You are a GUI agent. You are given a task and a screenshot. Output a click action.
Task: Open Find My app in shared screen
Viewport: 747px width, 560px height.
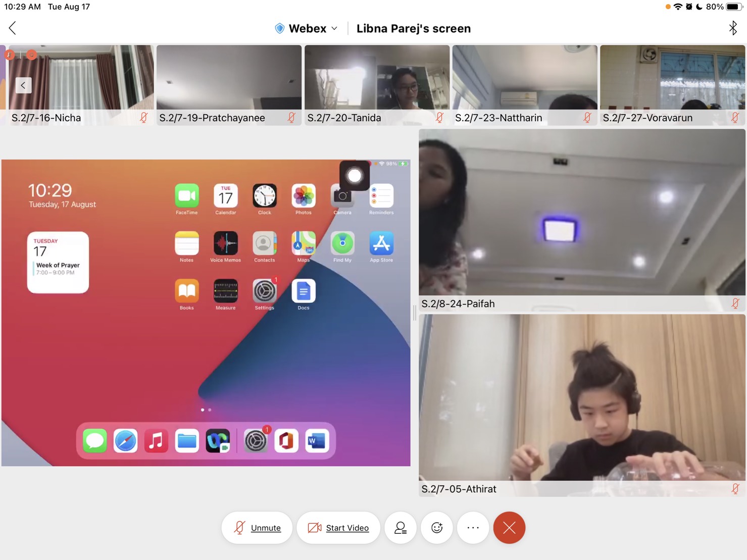(x=342, y=243)
